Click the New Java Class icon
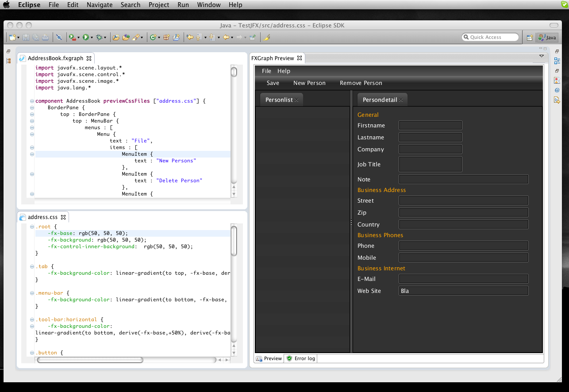This screenshot has width=569, height=392. [x=153, y=38]
